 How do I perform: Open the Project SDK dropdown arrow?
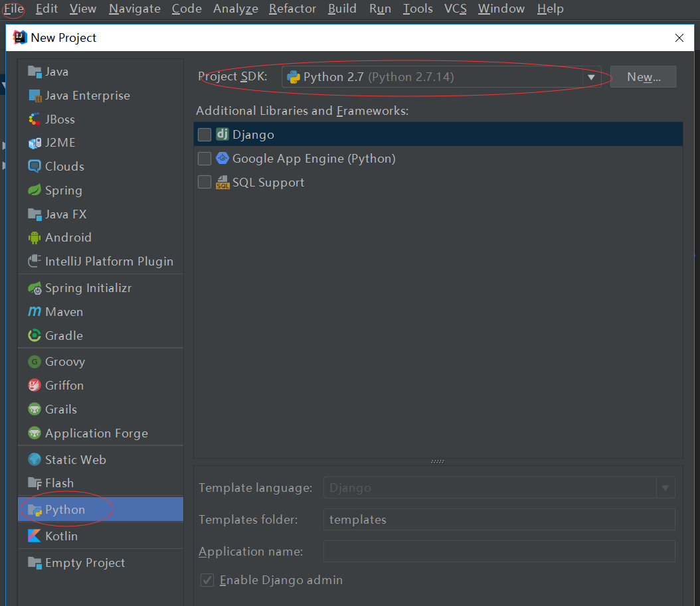[x=591, y=77]
